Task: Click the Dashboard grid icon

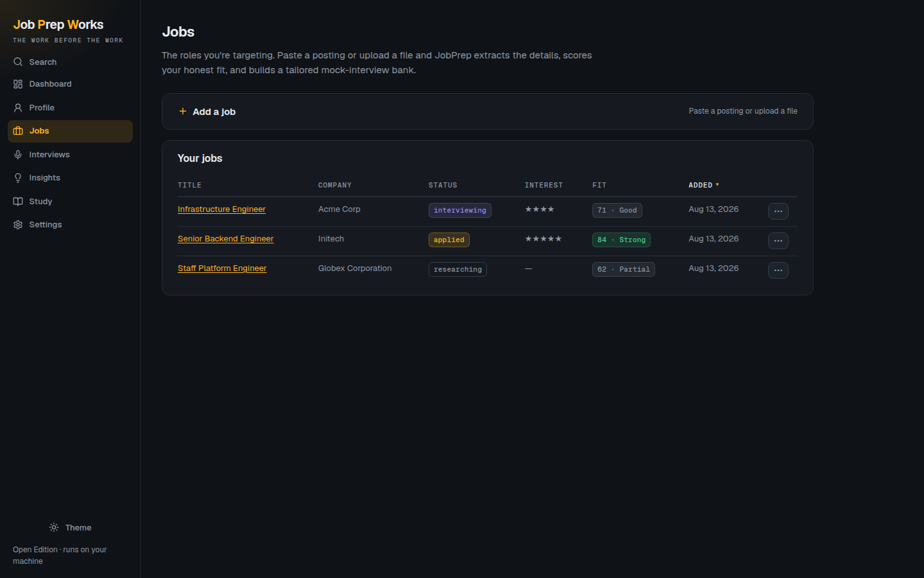Action: [x=18, y=84]
